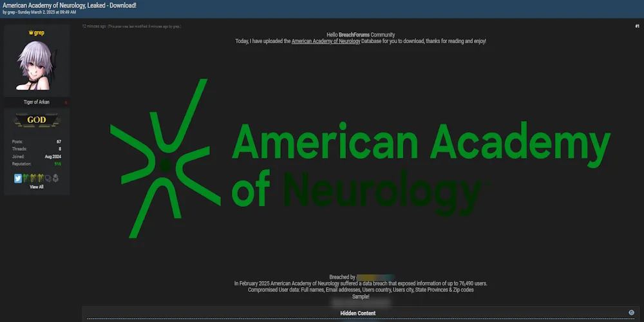View all awards with View All link
644x322 pixels.
click(37, 187)
